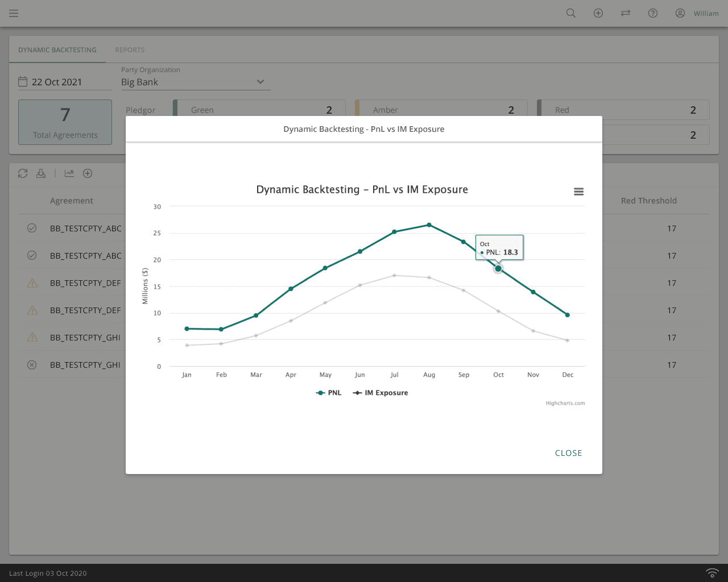
Task: Click the refresh icon above the table
Action: [23, 173]
